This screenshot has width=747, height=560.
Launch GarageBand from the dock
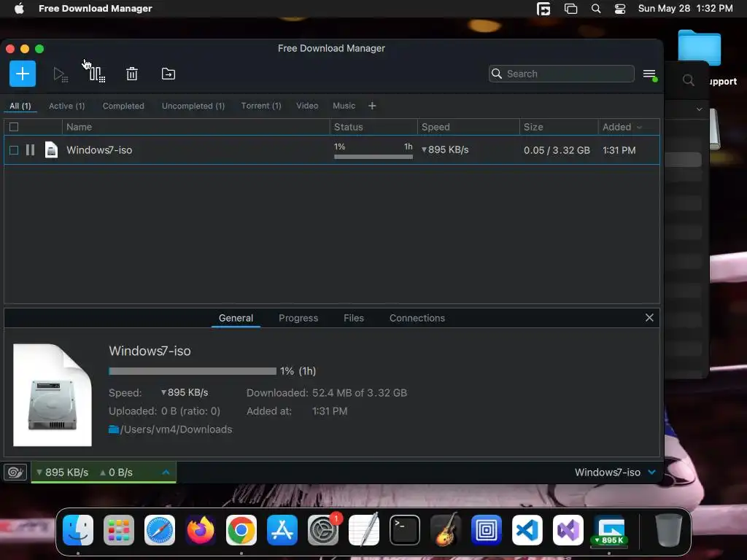click(446, 530)
